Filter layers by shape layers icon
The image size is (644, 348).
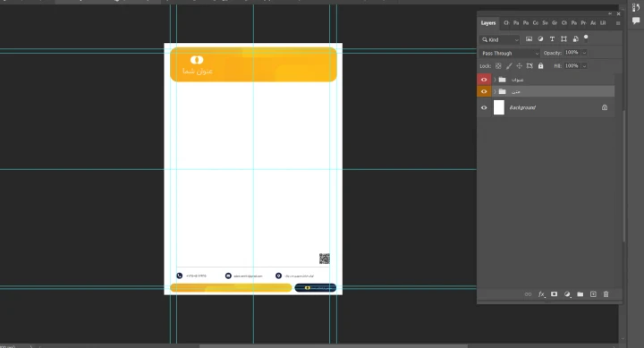[x=563, y=39]
